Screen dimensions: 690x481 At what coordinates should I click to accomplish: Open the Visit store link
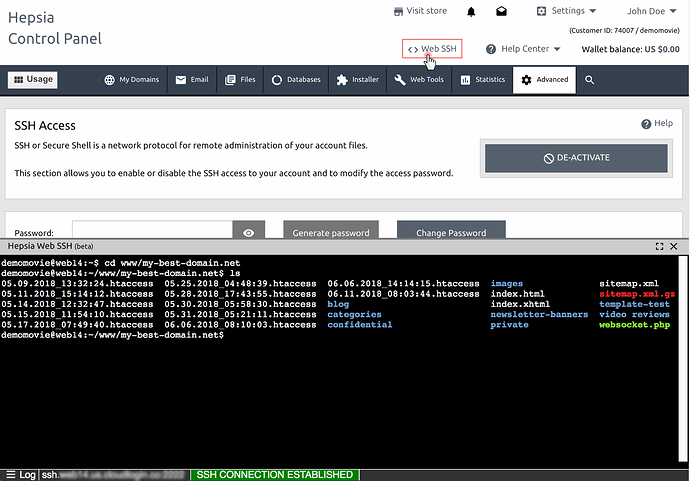[x=420, y=11]
